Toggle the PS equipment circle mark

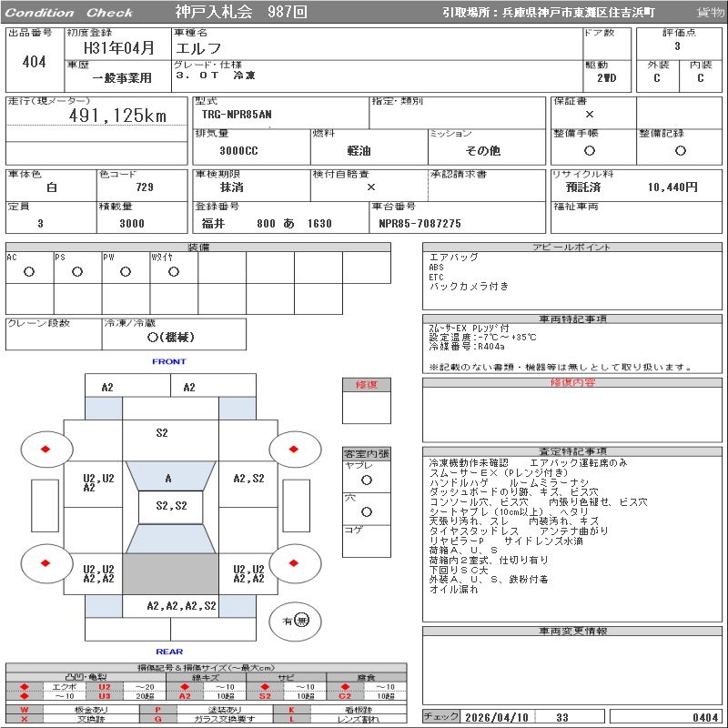click(x=77, y=272)
